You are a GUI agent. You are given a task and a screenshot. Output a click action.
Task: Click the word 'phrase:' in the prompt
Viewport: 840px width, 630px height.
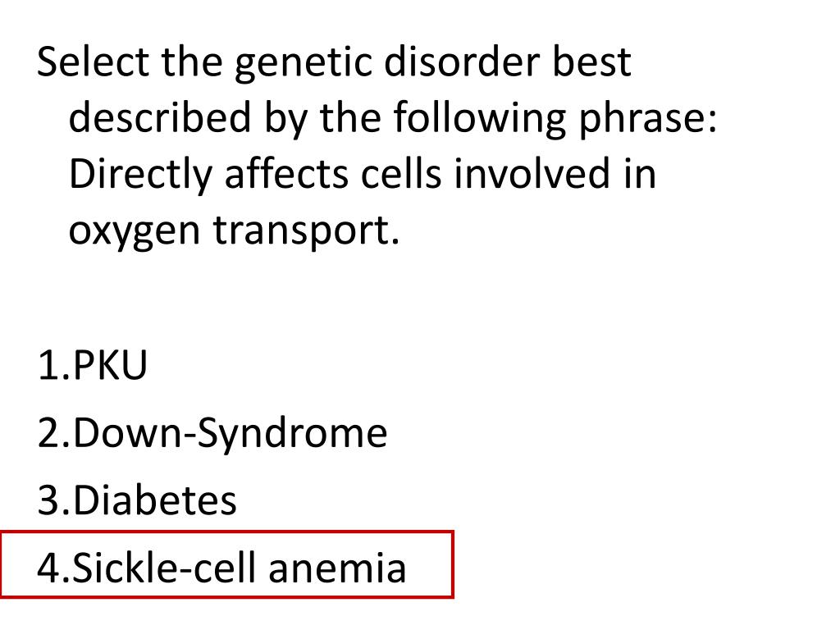point(647,120)
